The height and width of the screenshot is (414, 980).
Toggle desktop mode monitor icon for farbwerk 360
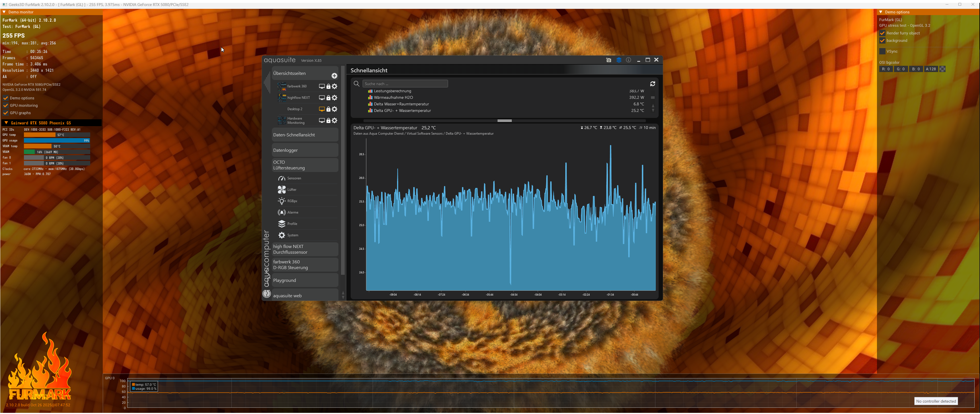click(322, 86)
